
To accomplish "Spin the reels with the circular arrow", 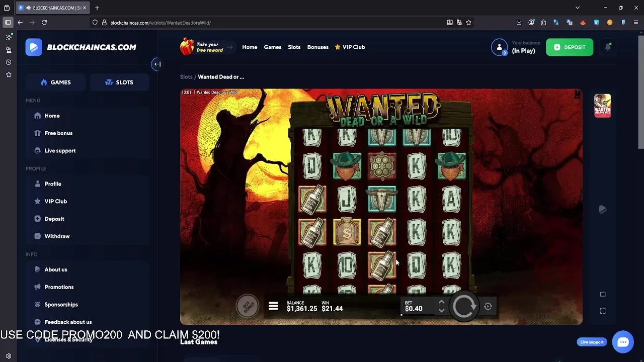I will click(x=464, y=306).
